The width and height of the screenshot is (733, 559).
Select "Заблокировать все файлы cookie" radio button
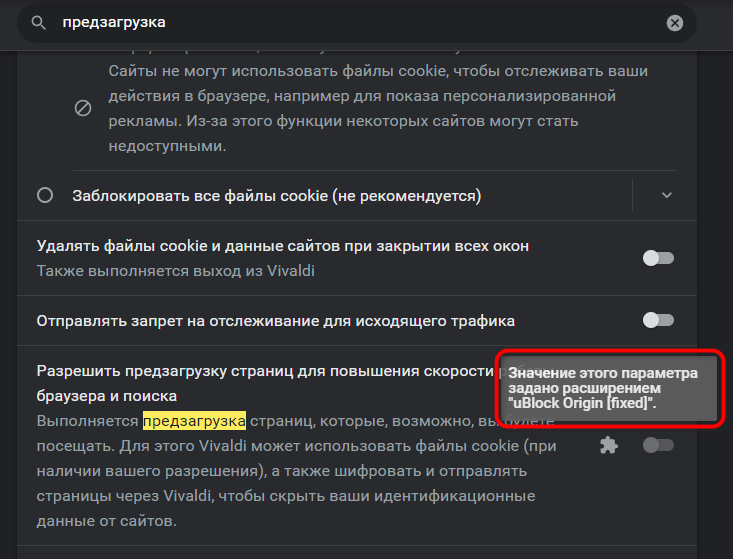click(x=45, y=195)
